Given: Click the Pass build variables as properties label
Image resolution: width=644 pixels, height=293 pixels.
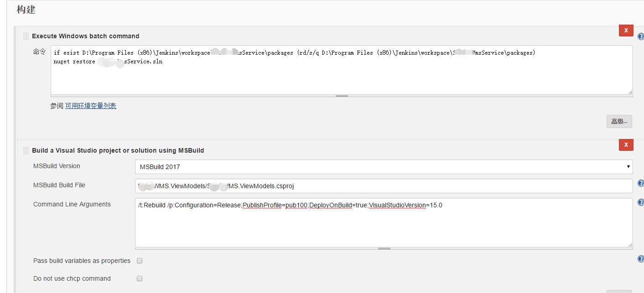Looking at the screenshot, I should click(x=82, y=261).
